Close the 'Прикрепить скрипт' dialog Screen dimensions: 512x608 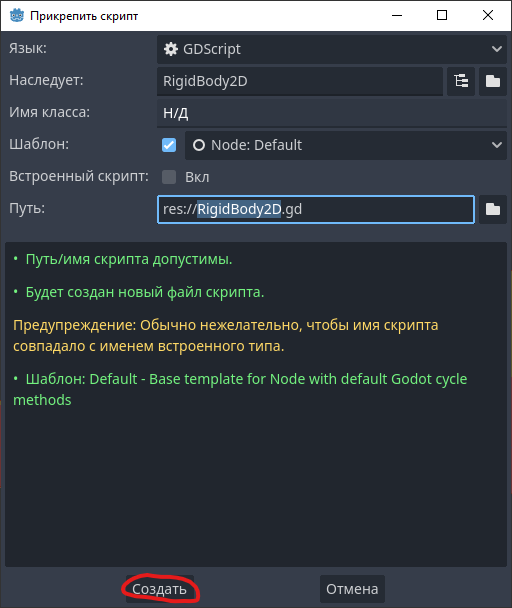[488, 16]
